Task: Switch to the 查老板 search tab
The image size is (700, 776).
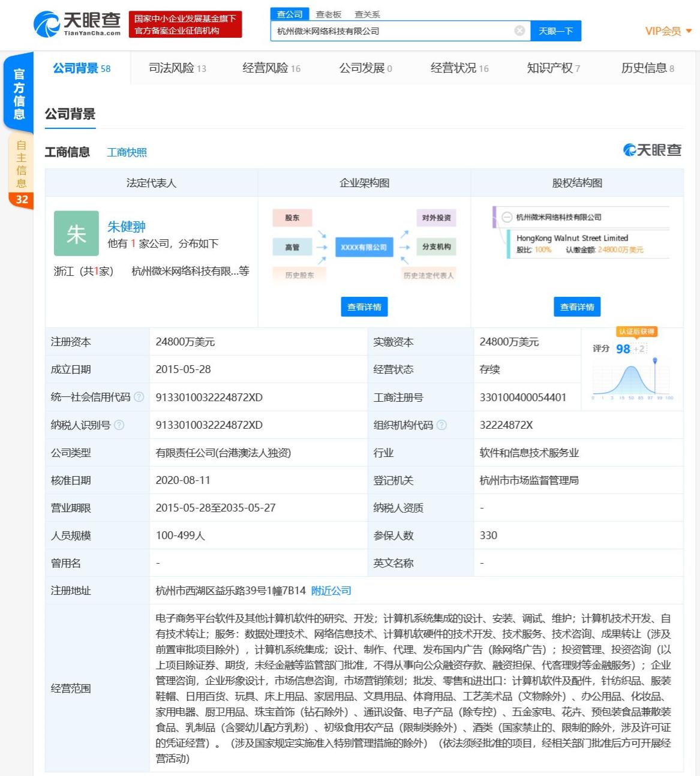Action: pos(327,13)
